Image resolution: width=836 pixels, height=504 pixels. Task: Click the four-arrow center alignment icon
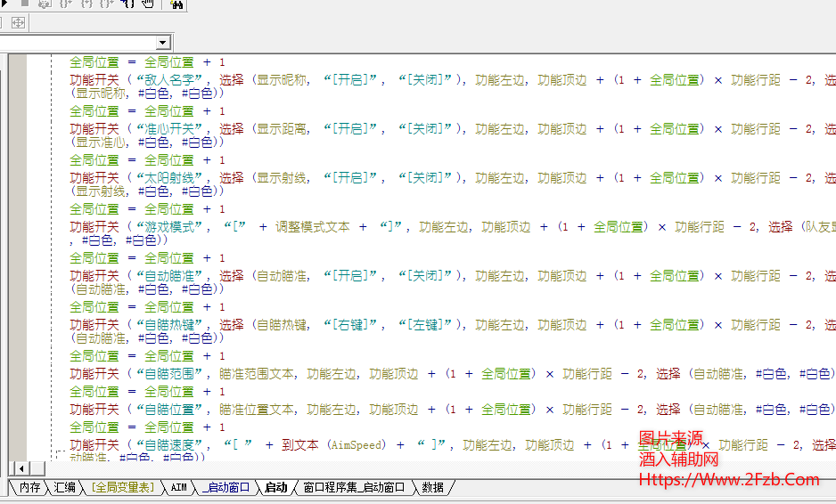click(18, 22)
